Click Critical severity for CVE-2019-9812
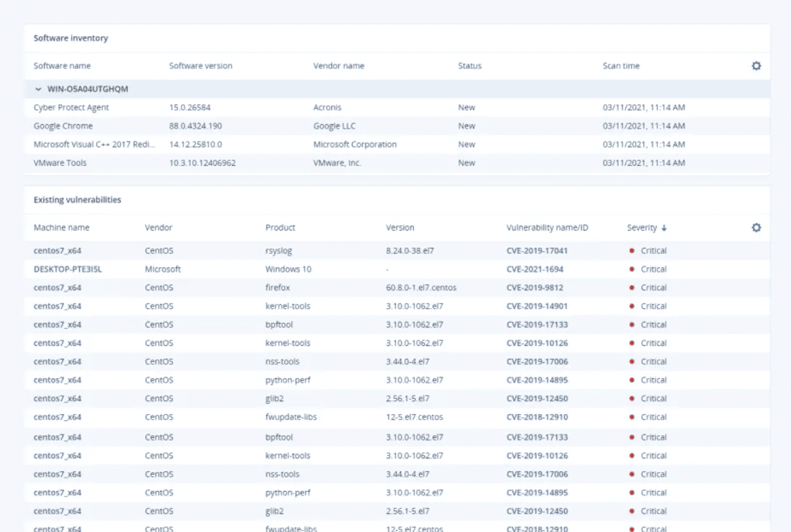The width and height of the screenshot is (791, 532). [648, 288]
